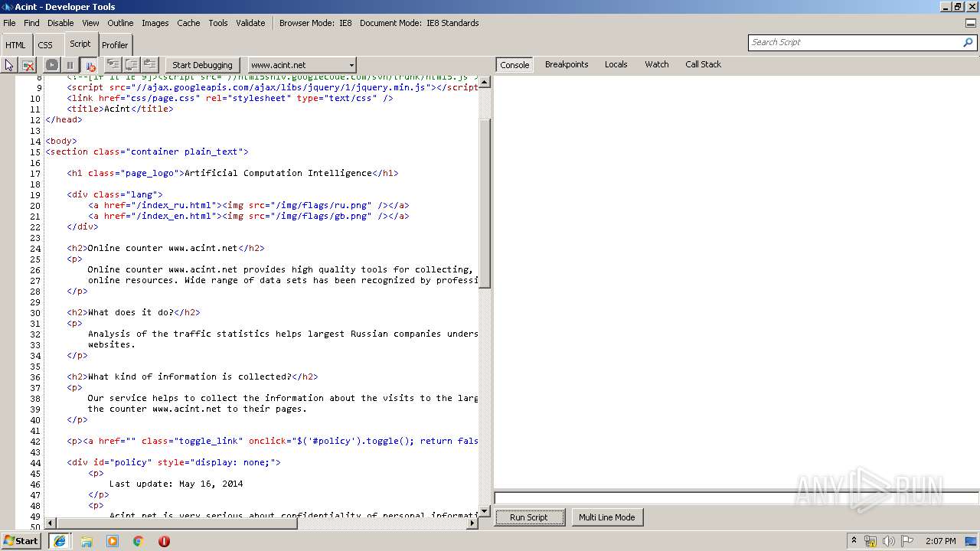Click the horizontal scroll left arrow
This screenshot has width=980, height=551.
51,523
